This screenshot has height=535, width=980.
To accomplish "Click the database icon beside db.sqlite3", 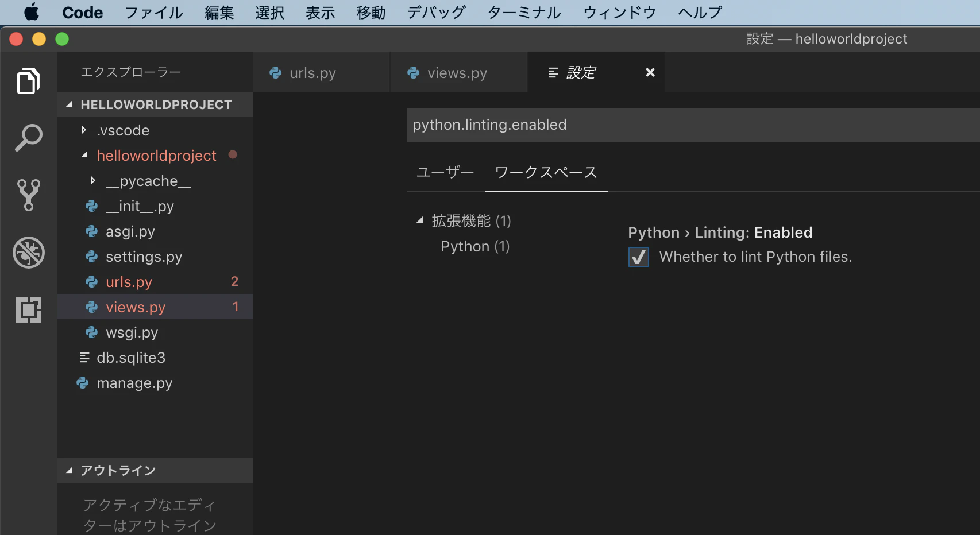I will pos(84,358).
